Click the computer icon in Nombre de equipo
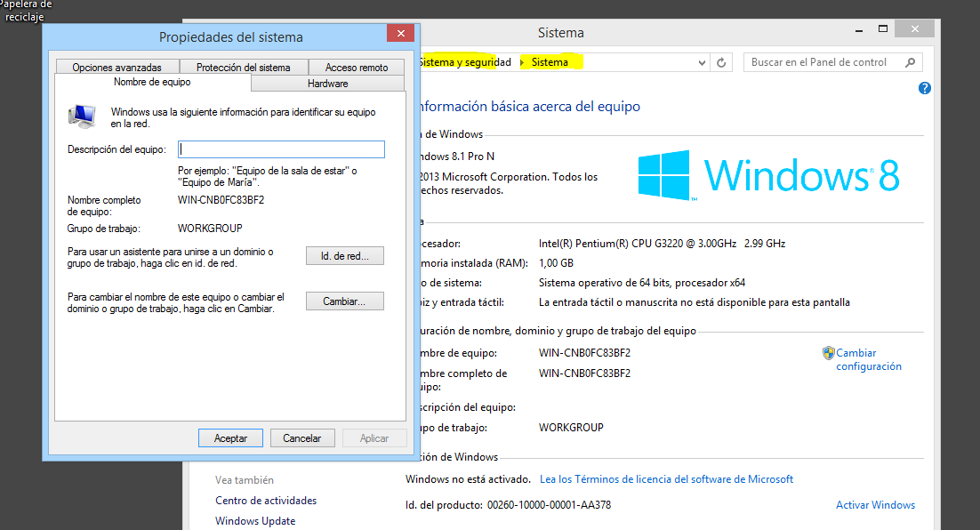The image size is (980, 530). click(82, 116)
